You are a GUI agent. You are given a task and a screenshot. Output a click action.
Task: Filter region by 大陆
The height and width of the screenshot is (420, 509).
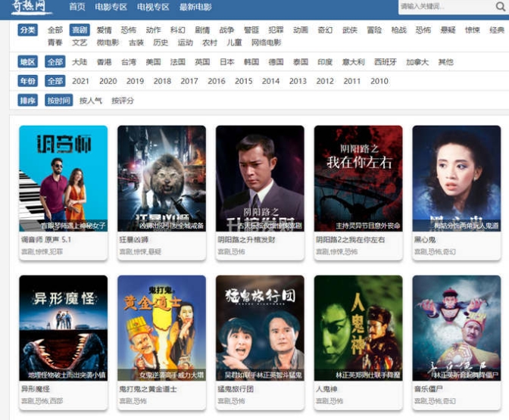point(80,61)
